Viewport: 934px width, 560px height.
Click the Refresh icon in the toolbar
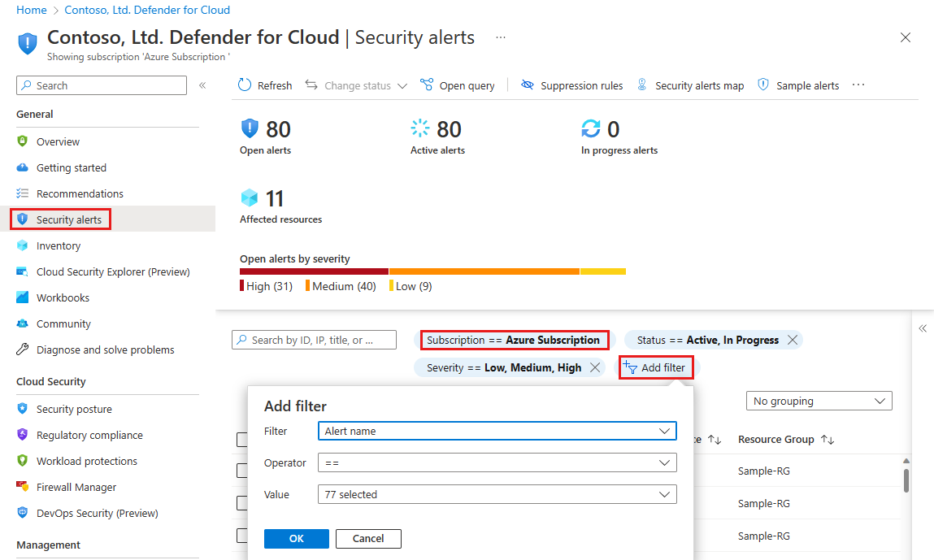coord(244,85)
